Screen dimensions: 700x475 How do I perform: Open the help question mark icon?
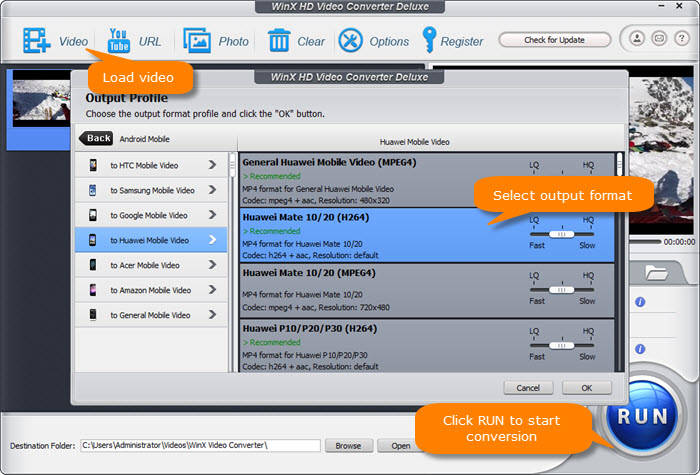coord(681,38)
